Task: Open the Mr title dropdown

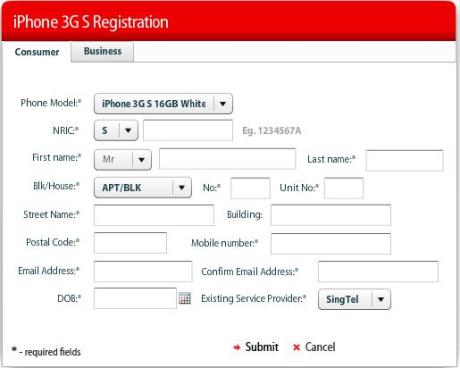Action: tap(123, 160)
